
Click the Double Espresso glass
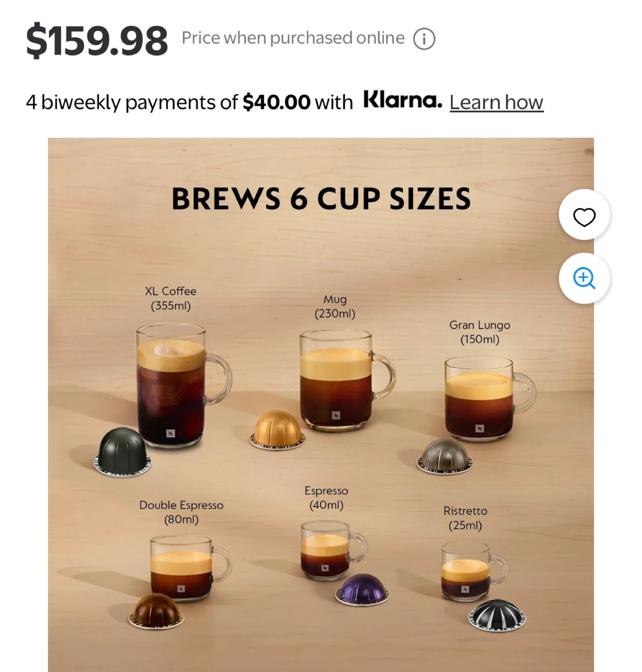coord(182,566)
